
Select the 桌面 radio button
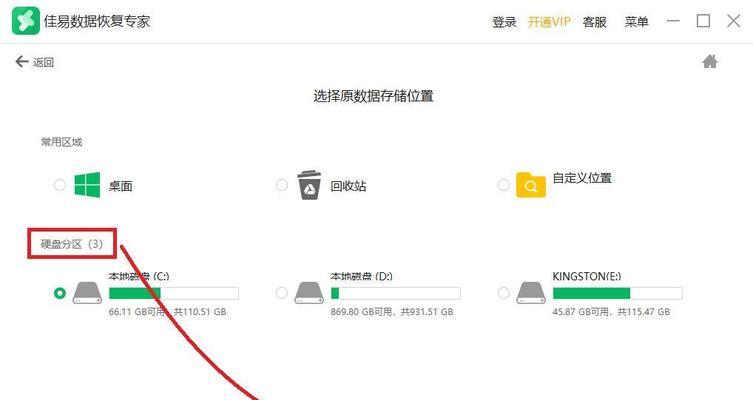60,185
